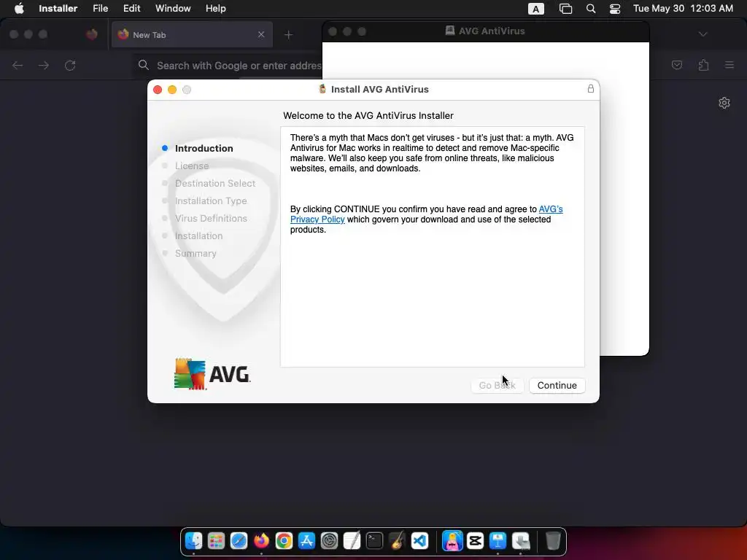The height and width of the screenshot is (560, 747).
Task: Select the Summary step in the sidebar
Action: pyautogui.click(x=196, y=253)
